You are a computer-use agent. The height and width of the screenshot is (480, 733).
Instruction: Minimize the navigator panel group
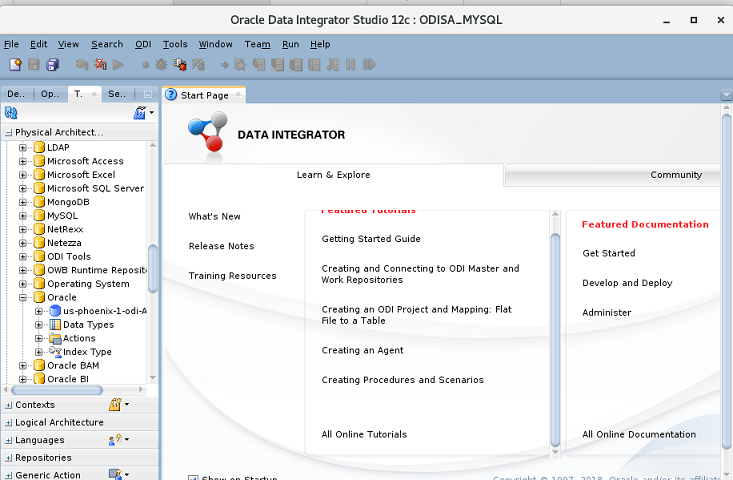(x=148, y=94)
